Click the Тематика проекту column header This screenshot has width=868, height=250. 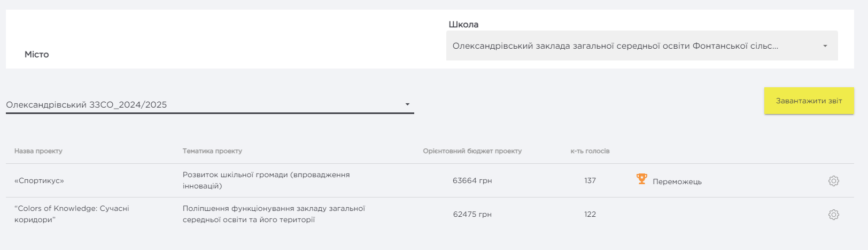212,151
